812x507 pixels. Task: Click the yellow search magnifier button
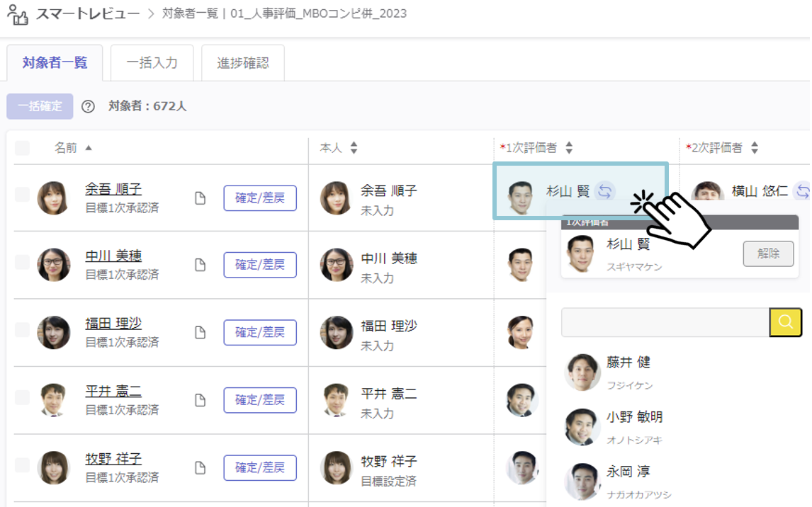coord(785,321)
